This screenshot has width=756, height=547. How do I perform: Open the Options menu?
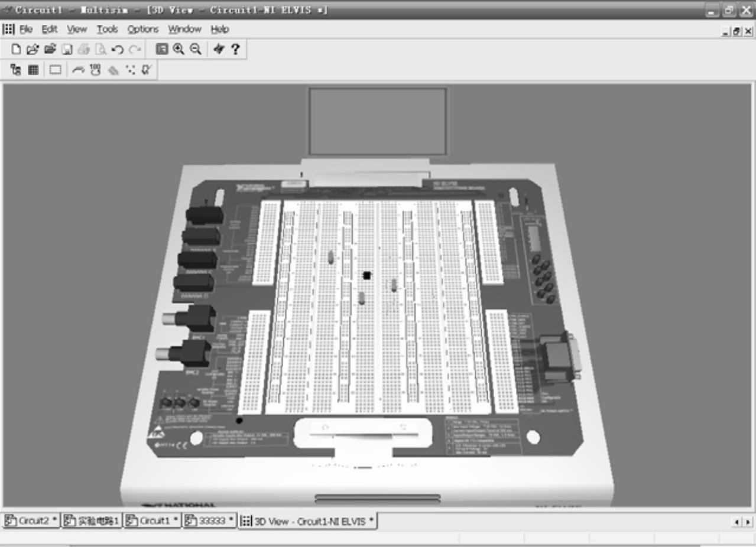[143, 29]
